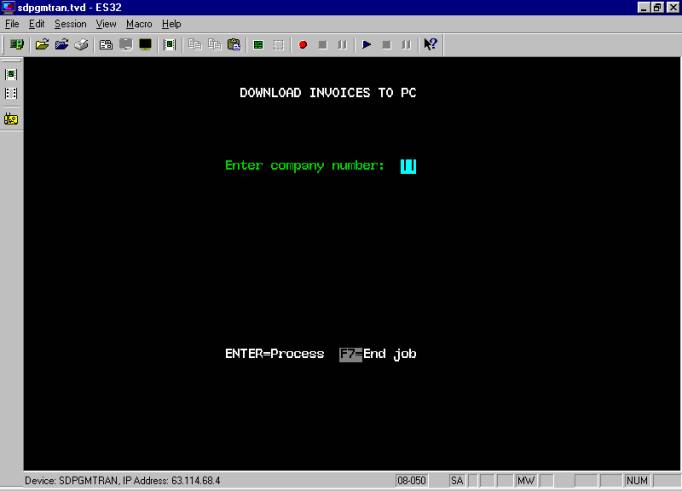Click the company number input field
682x491 pixels.
(408, 166)
